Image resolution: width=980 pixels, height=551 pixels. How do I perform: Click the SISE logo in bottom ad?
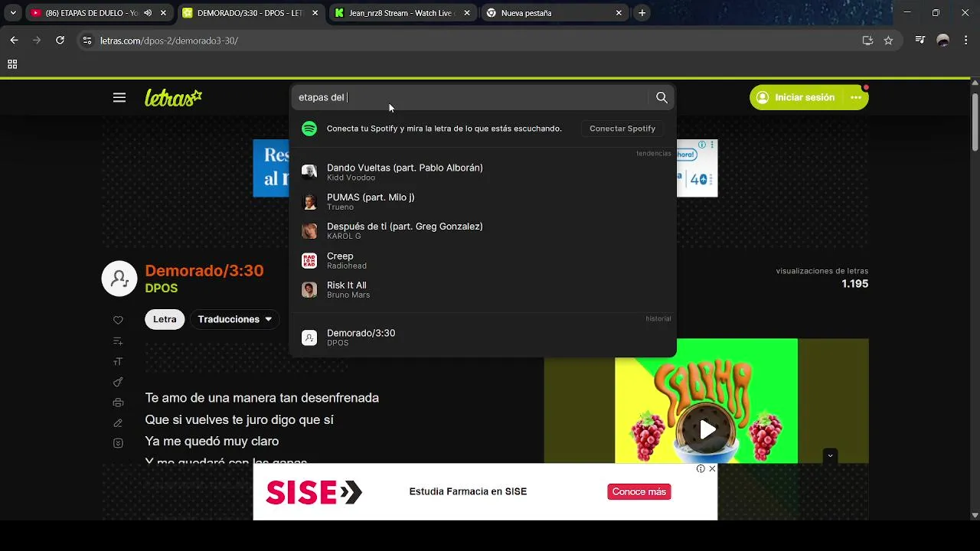[314, 492]
